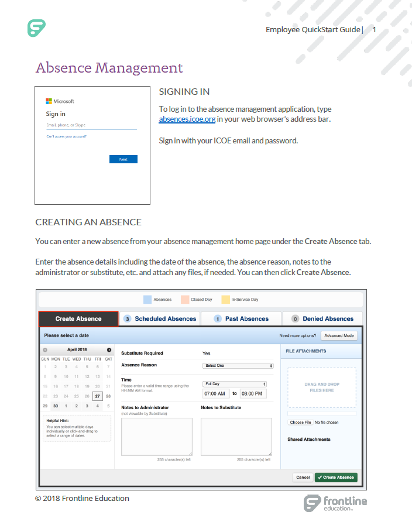Viewport: 412px width, 532px height.
Task: Click the Scheduled Absences count badge
Action: point(127,319)
